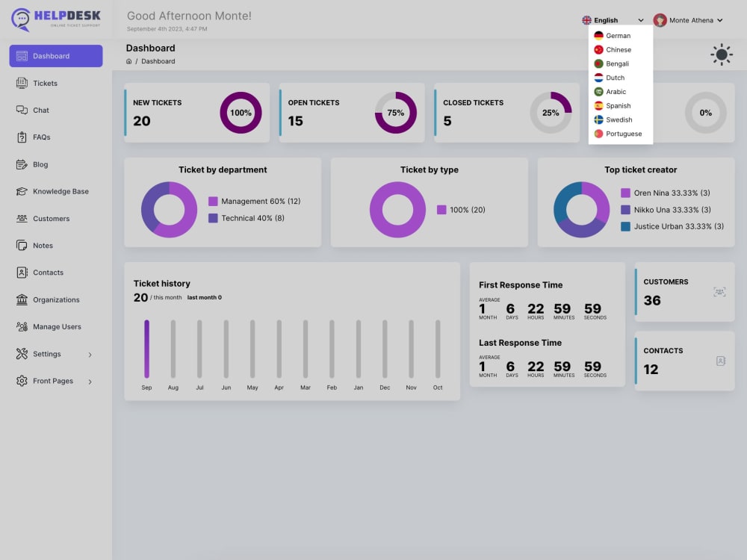747x560 pixels.
Task: Toggle the light mode sun icon
Action: tap(722, 55)
